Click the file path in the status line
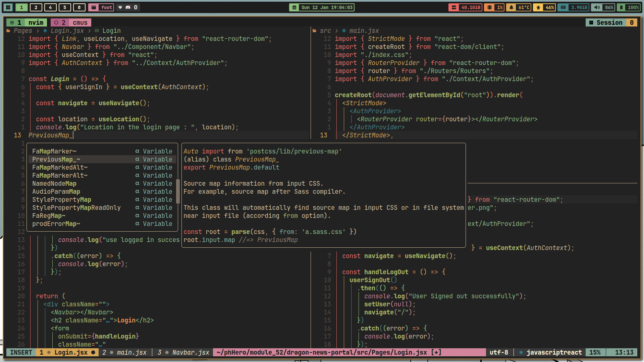 [329, 352]
